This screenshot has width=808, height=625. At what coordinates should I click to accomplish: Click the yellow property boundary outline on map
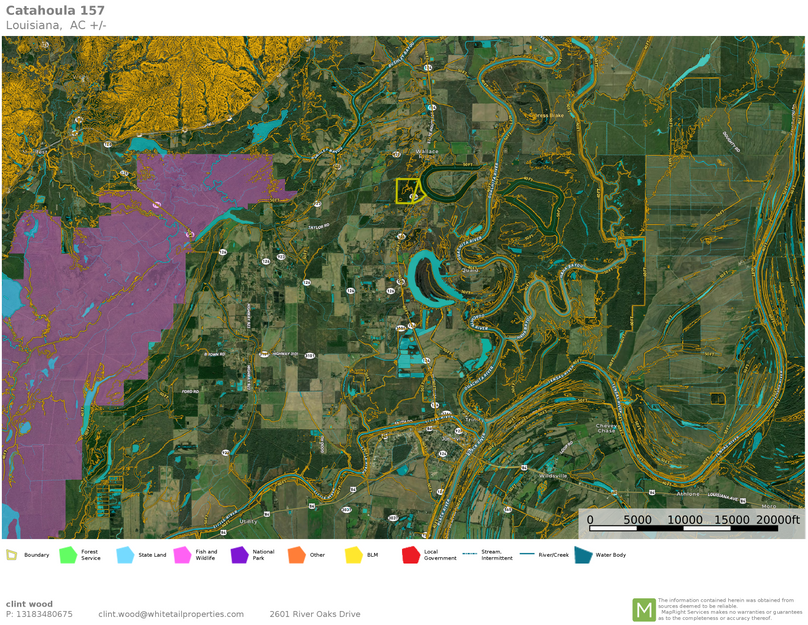[407, 191]
